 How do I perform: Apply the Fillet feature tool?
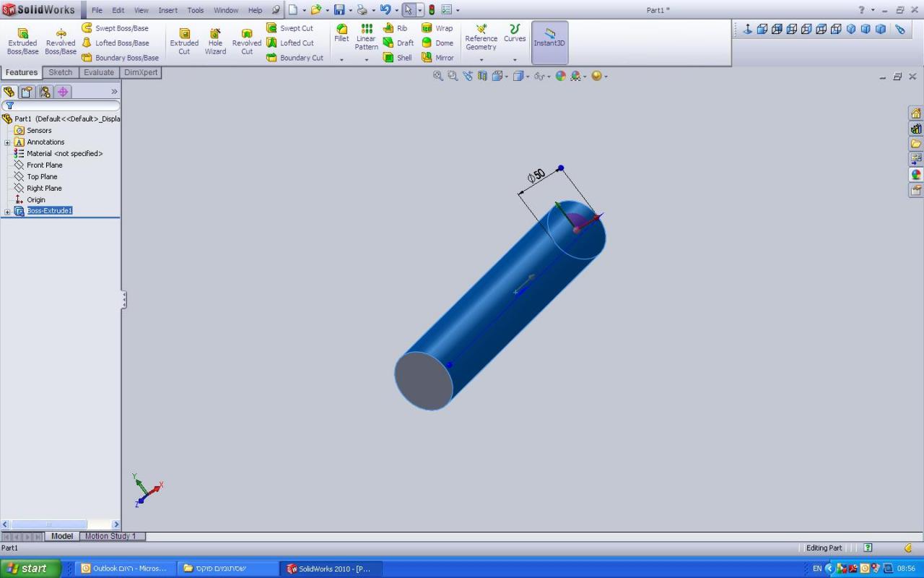(x=341, y=33)
